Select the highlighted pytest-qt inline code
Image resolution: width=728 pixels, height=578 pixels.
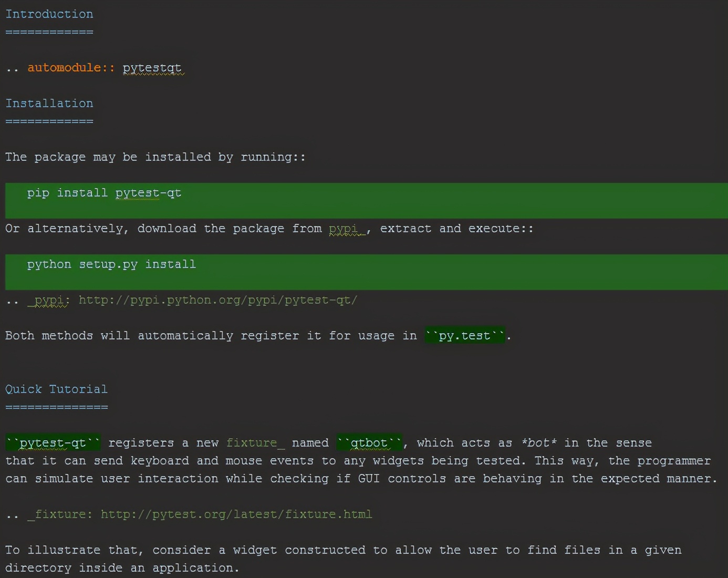[x=53, y=442]
